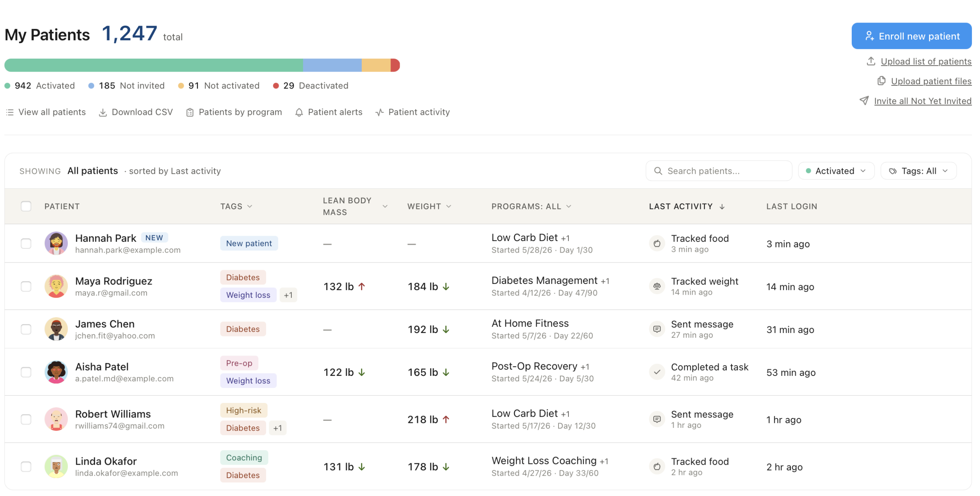Click the list icon beside View all patients
The image size is (980, 496).
point(10,112)
